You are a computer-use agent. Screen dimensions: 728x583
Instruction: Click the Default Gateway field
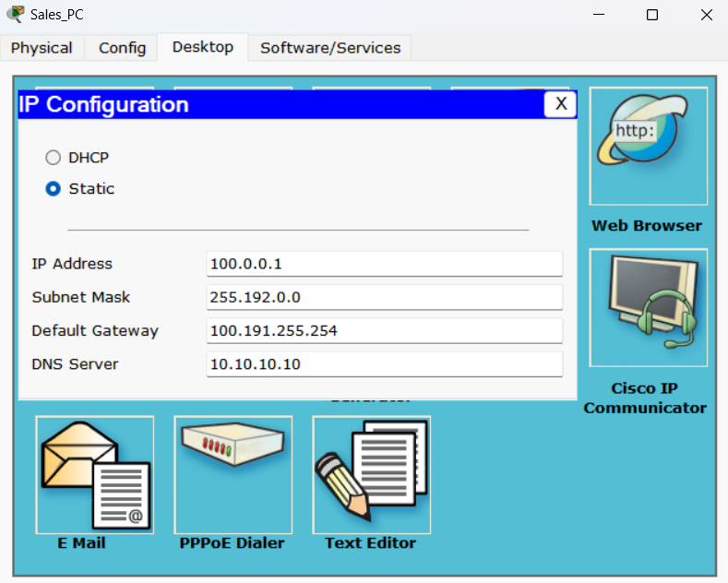(x=385, y=330)
